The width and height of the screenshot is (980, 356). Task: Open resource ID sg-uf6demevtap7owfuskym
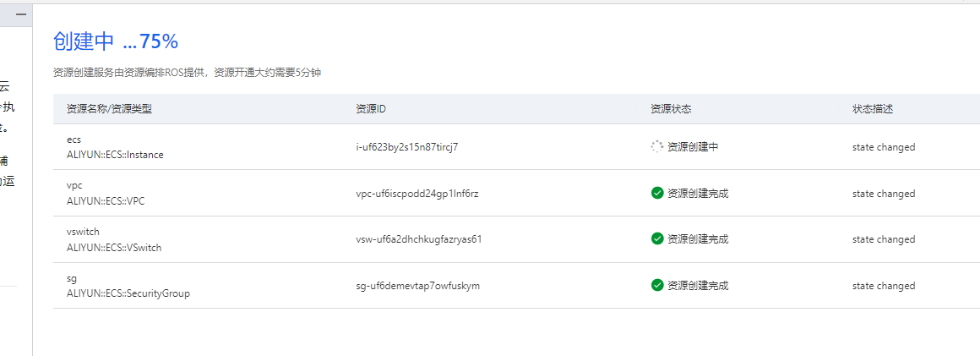coord(417,286)
